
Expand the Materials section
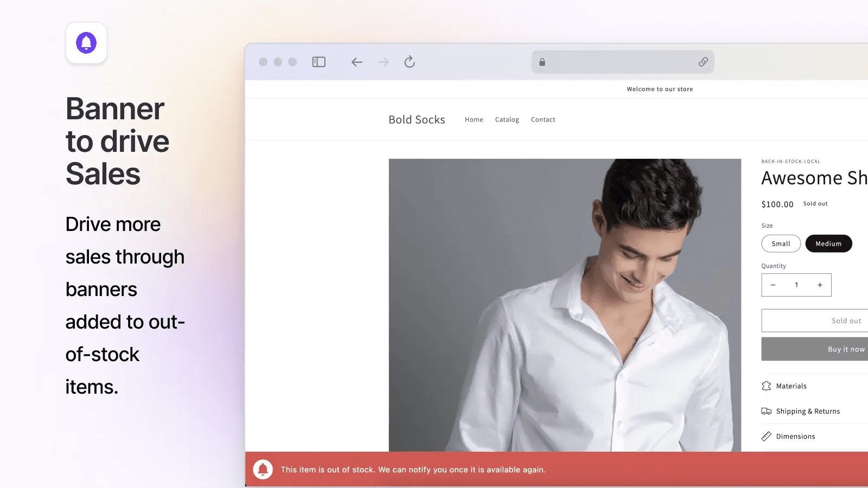click(x=791, y=386)
